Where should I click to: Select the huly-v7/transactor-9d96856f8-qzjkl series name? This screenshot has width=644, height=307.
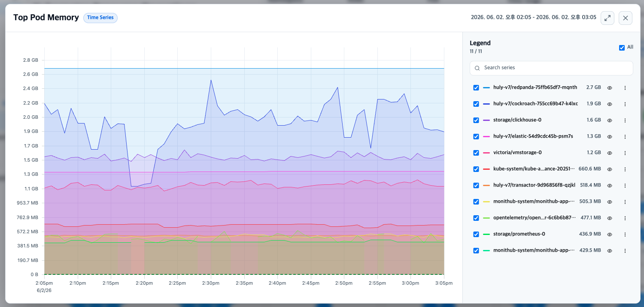tap(534, 185)
